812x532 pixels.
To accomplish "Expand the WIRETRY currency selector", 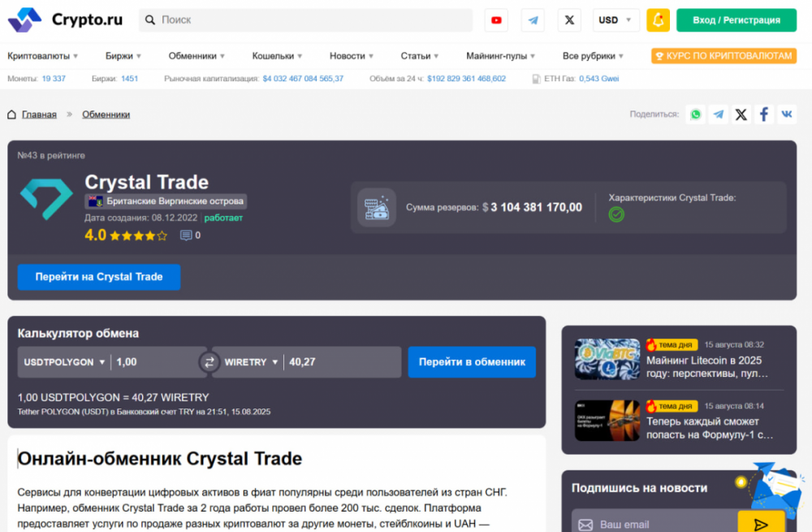I will point(252,362).
